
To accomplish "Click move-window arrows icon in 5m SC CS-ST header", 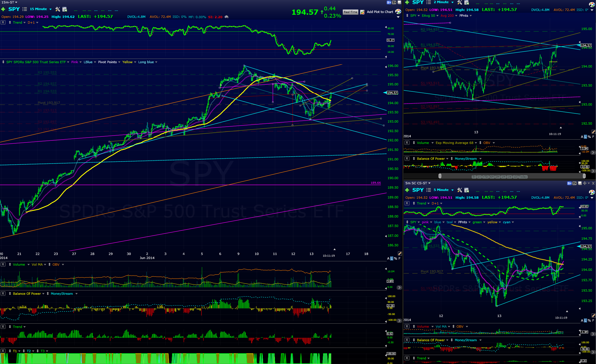I will click(584, 183).
